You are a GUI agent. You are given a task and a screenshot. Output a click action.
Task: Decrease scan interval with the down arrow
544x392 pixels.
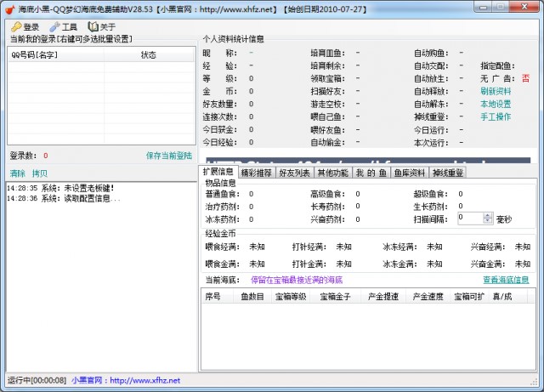pos(487,221)
